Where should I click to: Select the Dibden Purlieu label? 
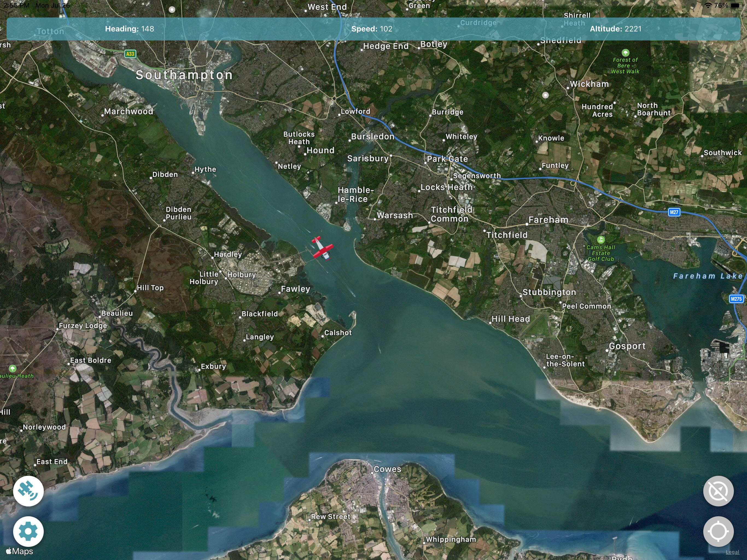(x=179, y=213)
